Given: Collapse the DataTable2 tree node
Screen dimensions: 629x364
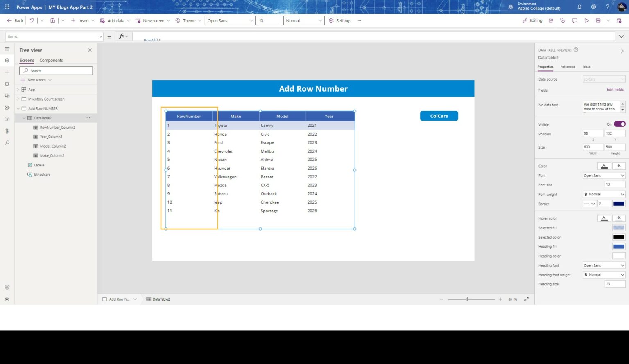Looking at the screenshot, I should (24, 118).
